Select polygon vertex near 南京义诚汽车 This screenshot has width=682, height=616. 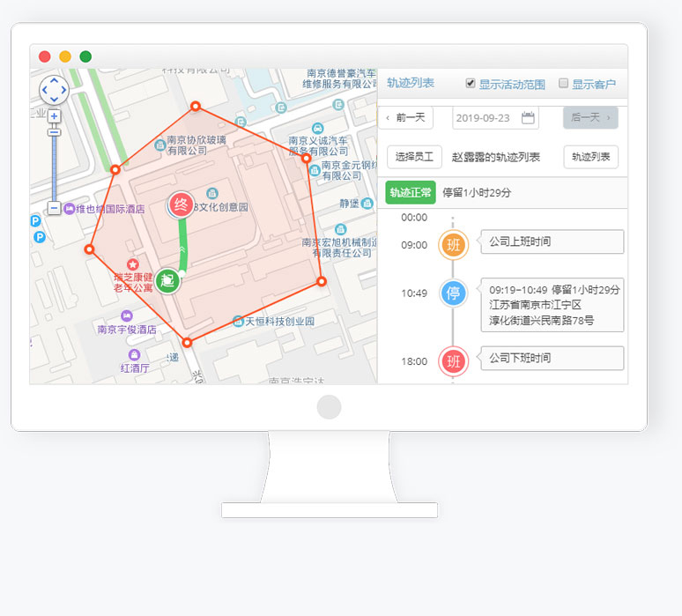pyautogui.click(x=307, y=158)
